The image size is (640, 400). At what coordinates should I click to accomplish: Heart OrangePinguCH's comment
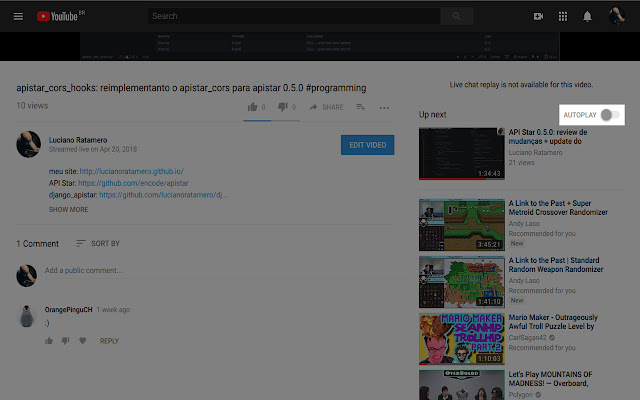[82, 340]
